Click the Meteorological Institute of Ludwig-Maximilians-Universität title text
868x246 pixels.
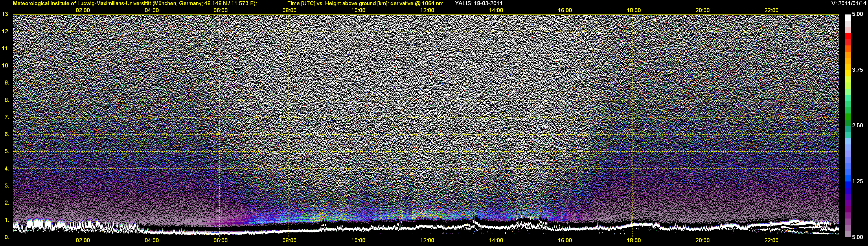[x=135, y=3]
